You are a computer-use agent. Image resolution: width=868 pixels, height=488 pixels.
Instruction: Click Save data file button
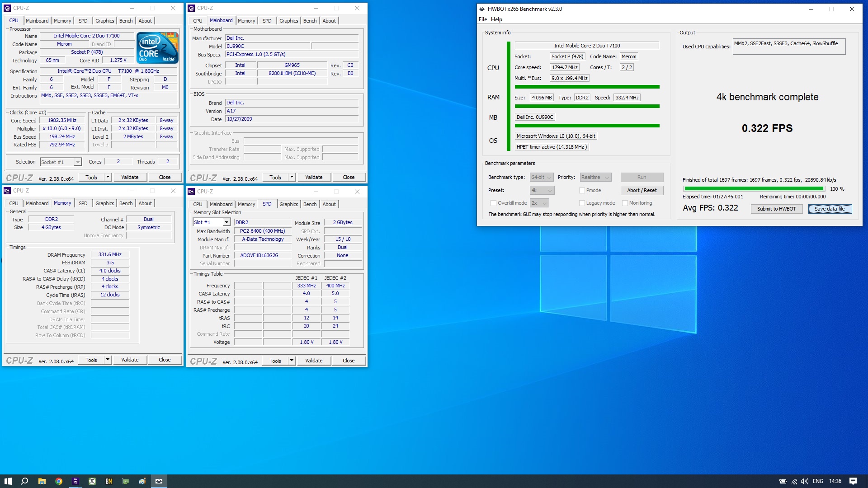pyautogui.click(x=830, y=209)
